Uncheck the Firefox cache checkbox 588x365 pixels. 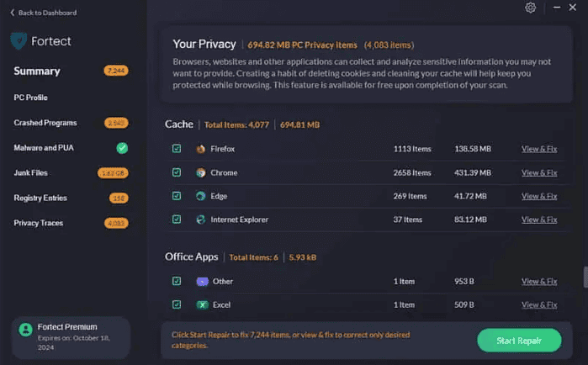click(177, 149)
